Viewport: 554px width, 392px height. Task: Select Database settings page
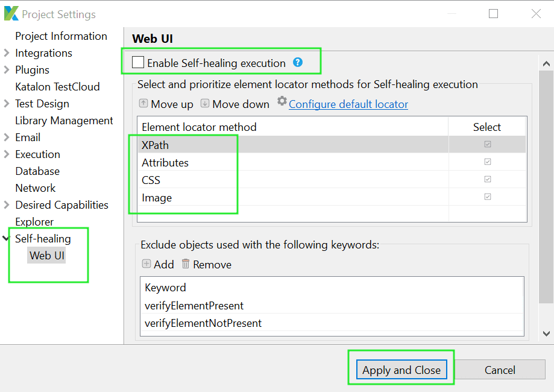pos(37,171)
